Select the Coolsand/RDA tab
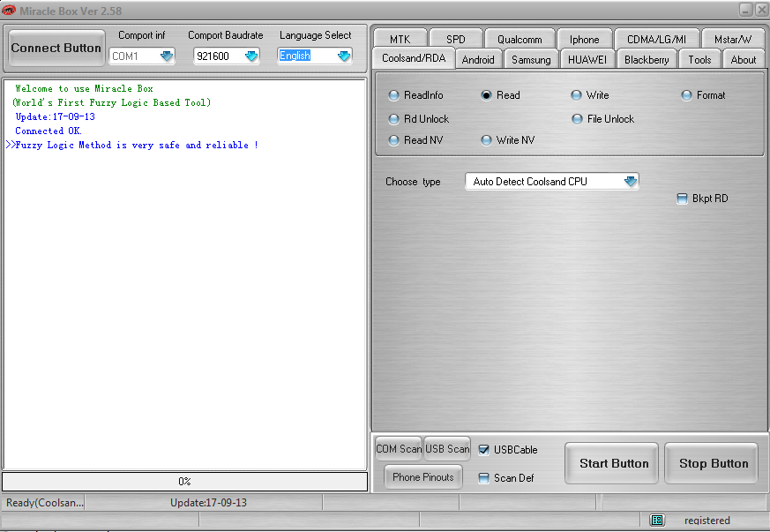 414,58
